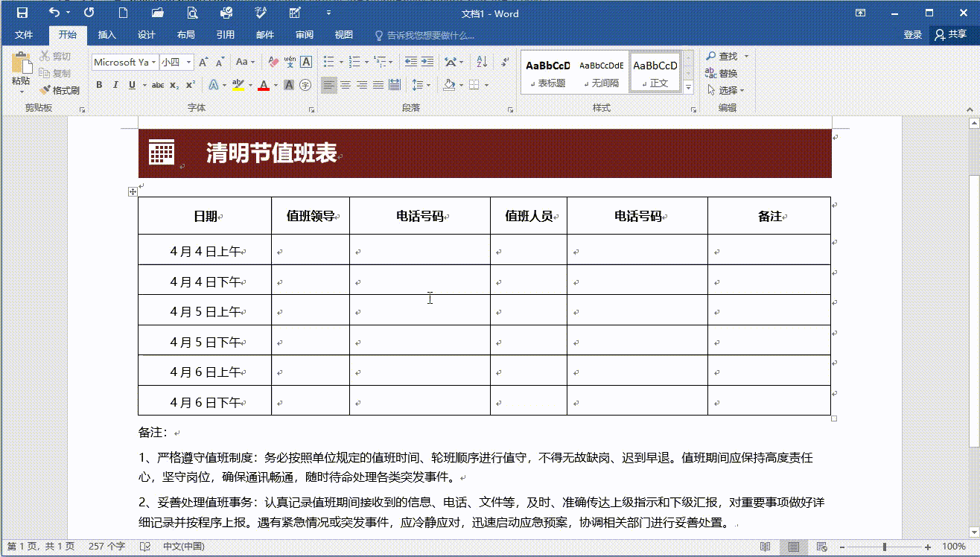
Task: Apply superscript formatting
Action: (x=191, y=85)
